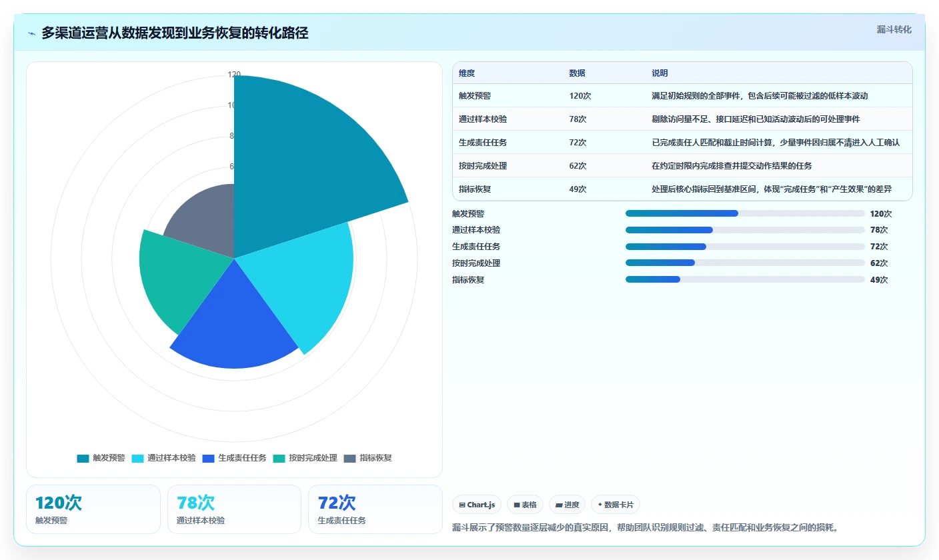Click the 120次 value next to progress bar
This screenshot has width=939, height=560.
881,214
